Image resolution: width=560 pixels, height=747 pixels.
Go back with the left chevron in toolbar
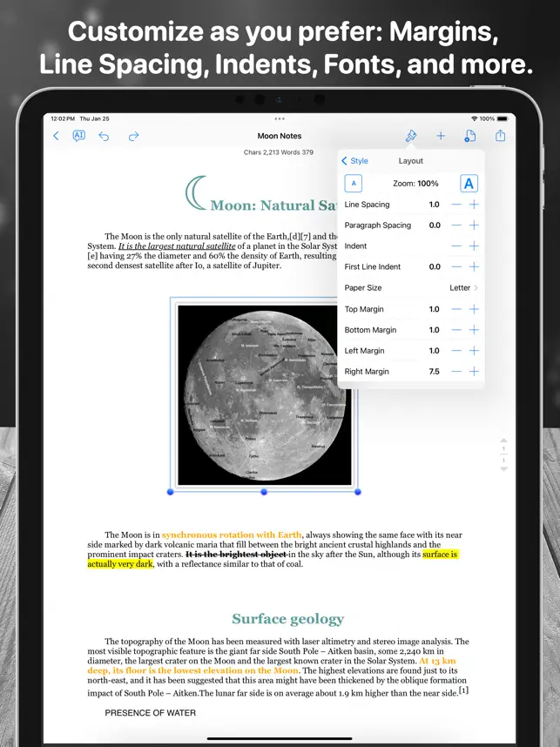coord(57,136)
